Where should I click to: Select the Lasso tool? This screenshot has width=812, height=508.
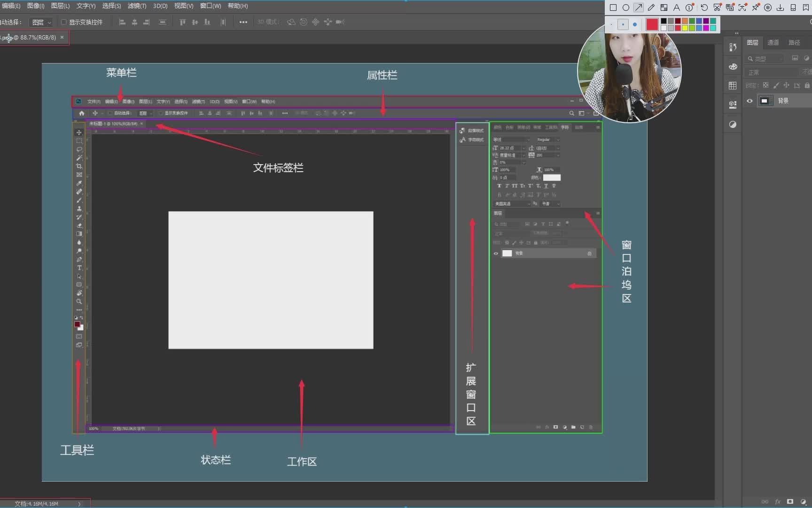click(79, 150)
